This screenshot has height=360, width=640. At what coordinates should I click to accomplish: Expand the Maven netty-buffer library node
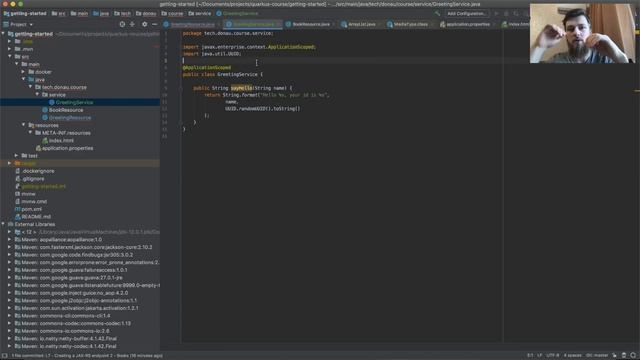point(10,338)
